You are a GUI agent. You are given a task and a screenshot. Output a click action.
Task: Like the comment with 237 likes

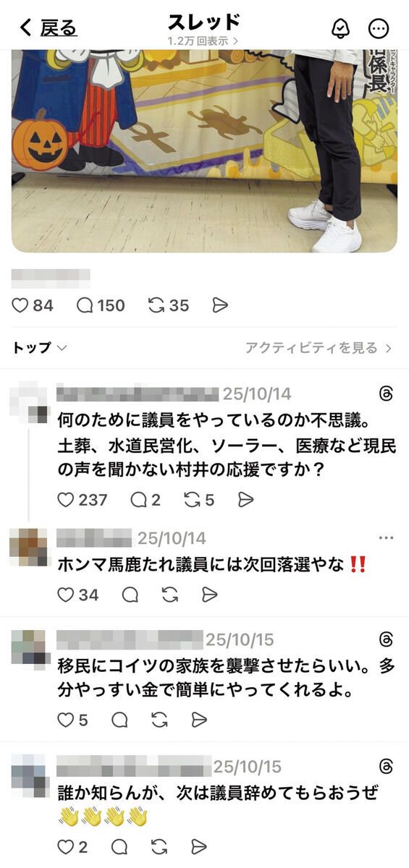tap(82, 500)
